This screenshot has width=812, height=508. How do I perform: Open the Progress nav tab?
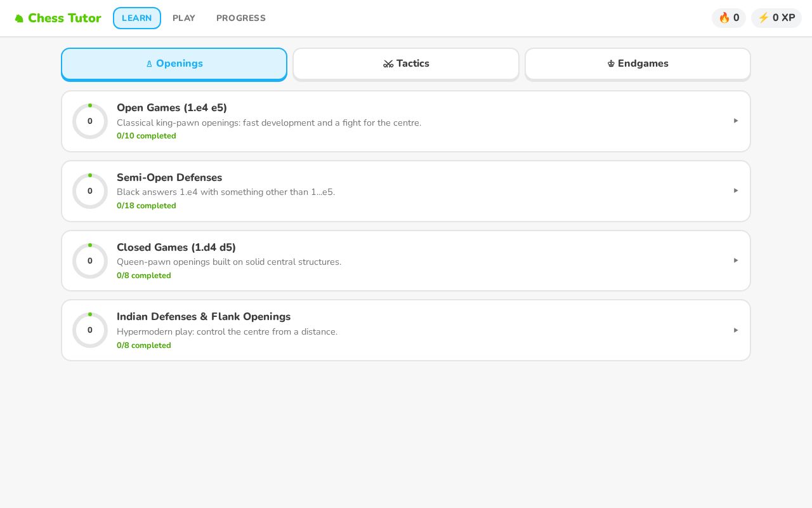(241, 18)
